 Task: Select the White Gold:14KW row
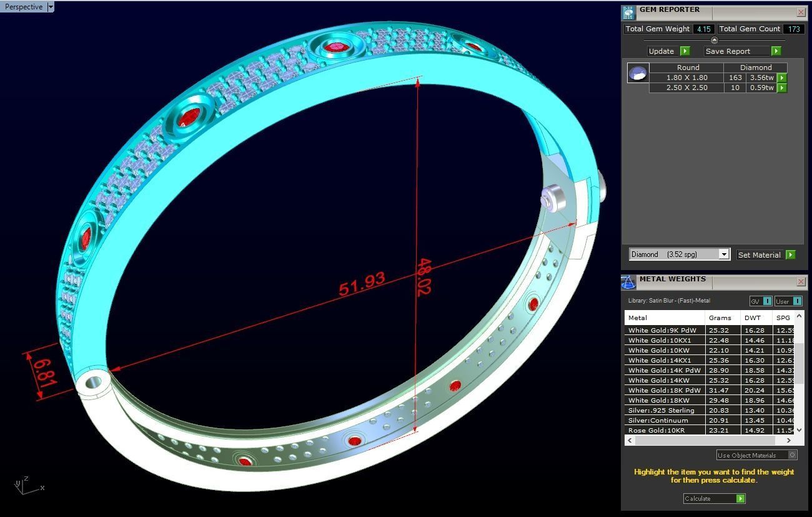[x=710, y=380]
